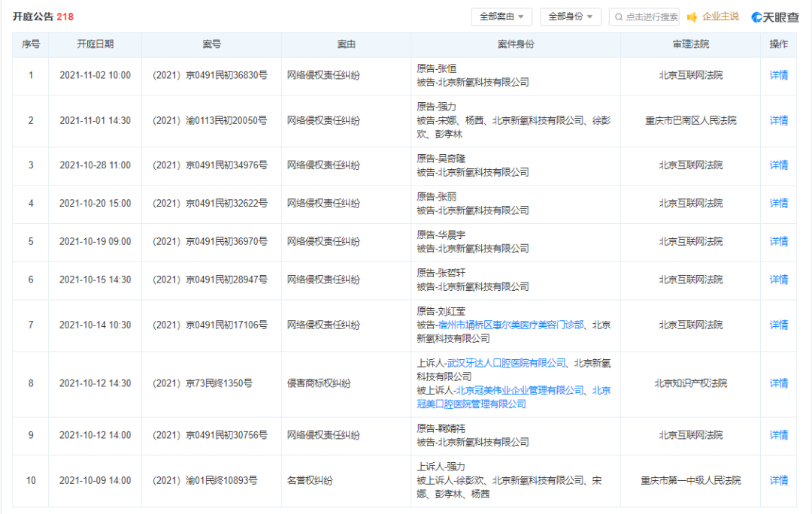Focus the 点击进行搜索 search field

pyautogui.click(x=644, y=17)
